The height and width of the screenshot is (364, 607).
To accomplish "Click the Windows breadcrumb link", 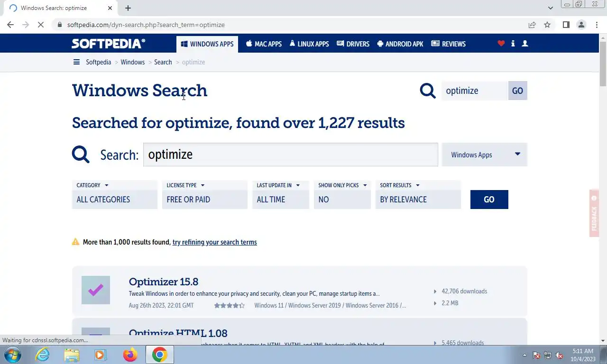I will tap(133, 62).
